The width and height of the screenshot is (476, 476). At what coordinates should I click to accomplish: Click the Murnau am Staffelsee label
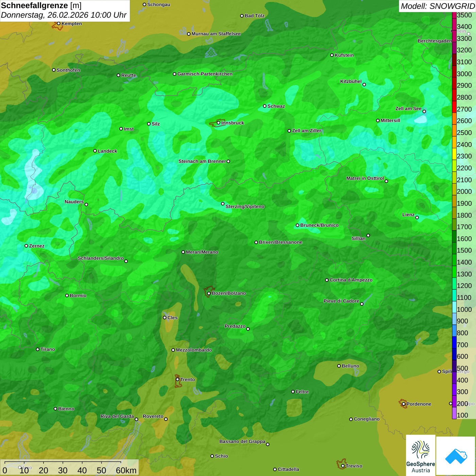tap(216, 34)
